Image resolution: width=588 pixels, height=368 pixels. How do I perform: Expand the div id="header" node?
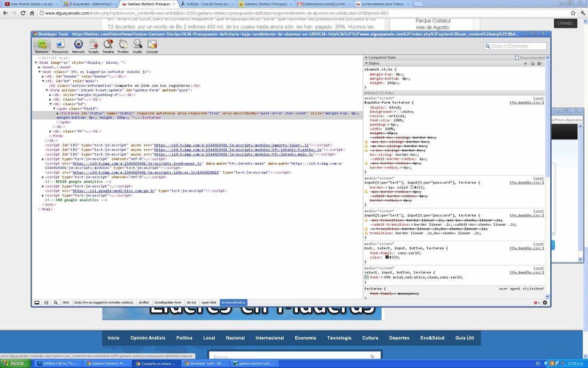43,76
